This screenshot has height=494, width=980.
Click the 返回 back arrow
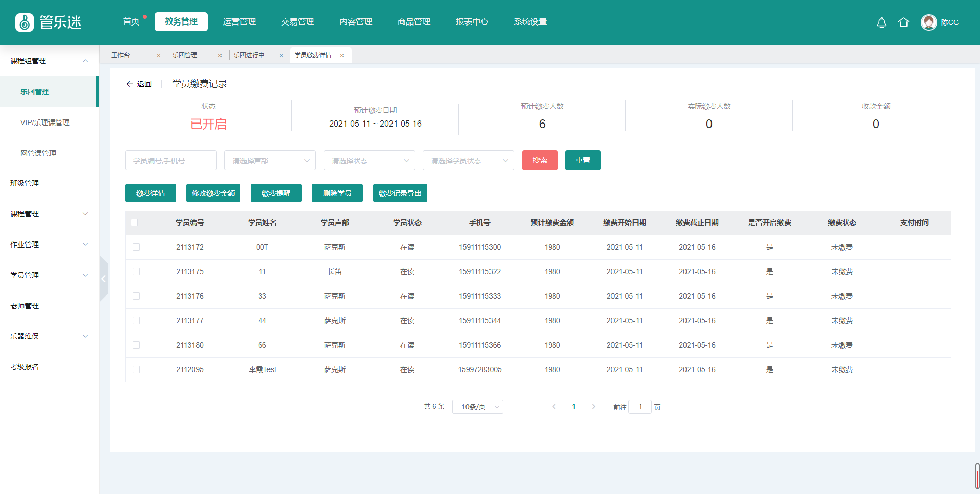[130, 84]
